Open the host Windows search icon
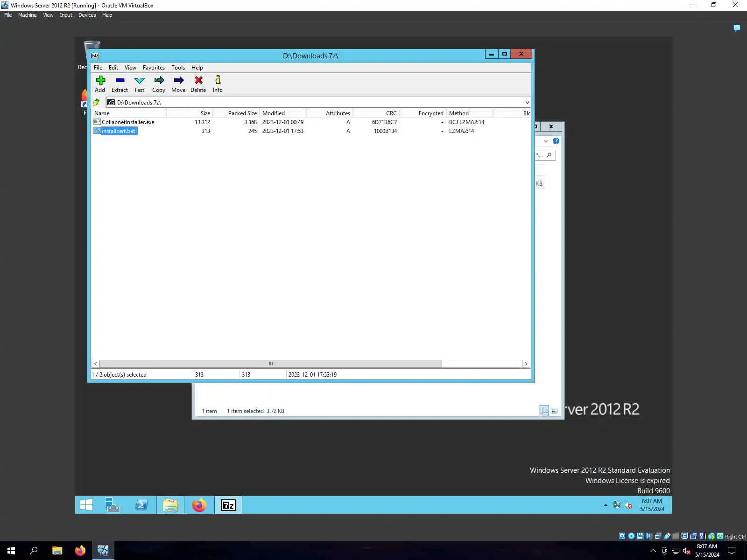The width and height of the screenshot is (747, 560). click(x=34, y=551)
